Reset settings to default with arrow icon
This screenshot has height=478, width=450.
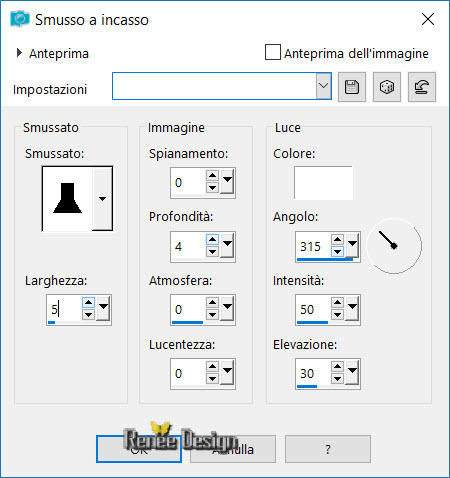[x=422, y=87]
